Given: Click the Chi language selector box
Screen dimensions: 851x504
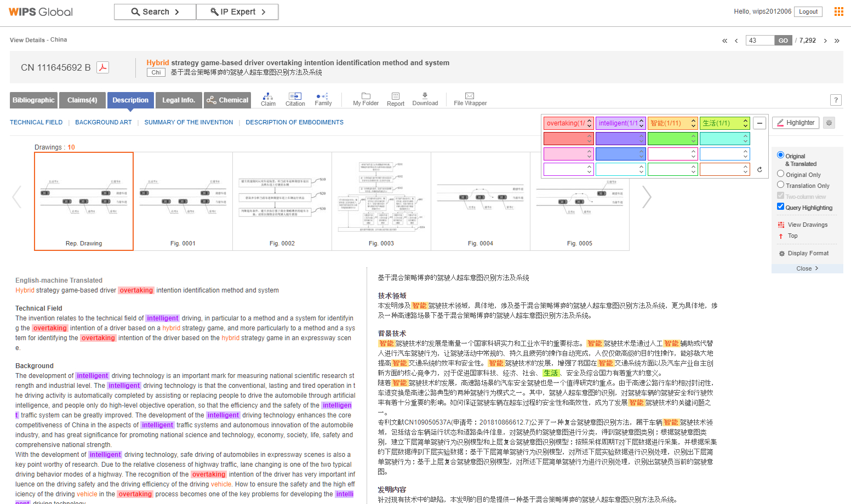Looking at the screenshot, I should point(156,72).
